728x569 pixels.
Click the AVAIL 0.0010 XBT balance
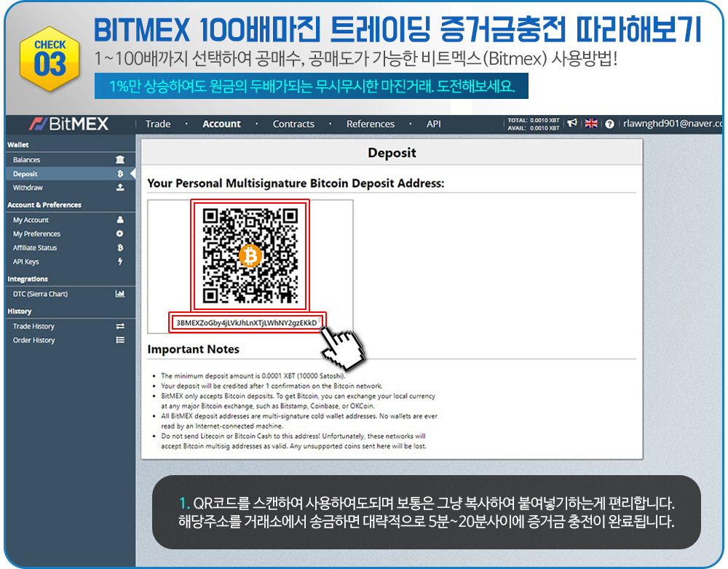[534, 127]
